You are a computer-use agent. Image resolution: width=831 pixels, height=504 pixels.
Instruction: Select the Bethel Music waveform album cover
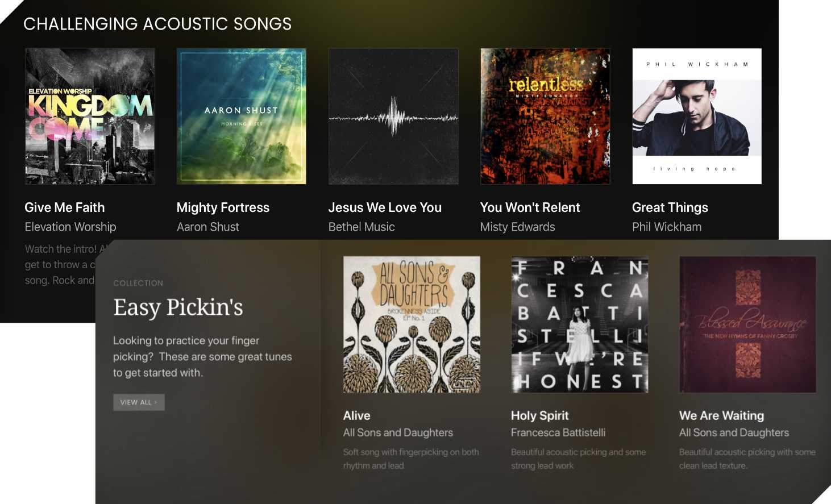(393, 116)
